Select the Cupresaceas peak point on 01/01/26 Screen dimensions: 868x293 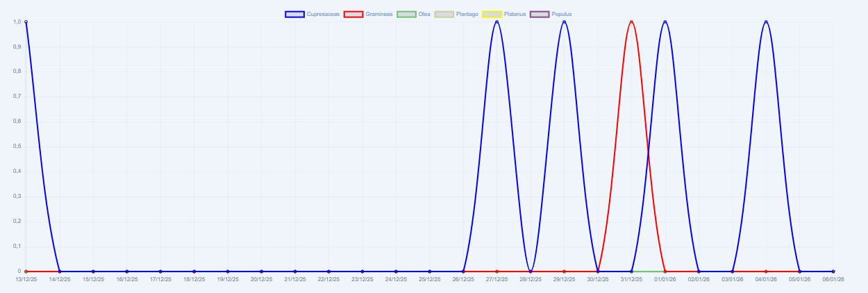pos(665,22)
